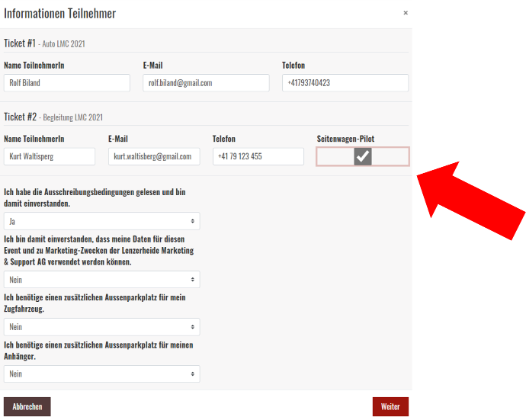Click the Lenzerheide Marketing consent question text
Image resolution: width=526 pixels, height=420 pixels.
(x=99, y=251)
